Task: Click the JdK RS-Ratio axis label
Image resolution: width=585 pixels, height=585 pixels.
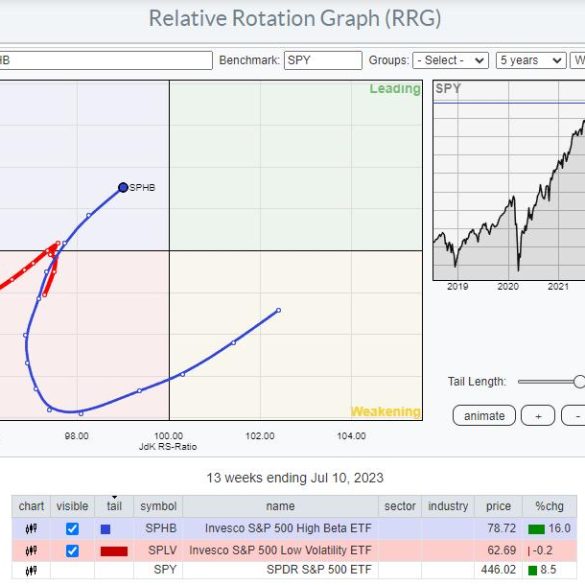Action: tap(168, 447)
